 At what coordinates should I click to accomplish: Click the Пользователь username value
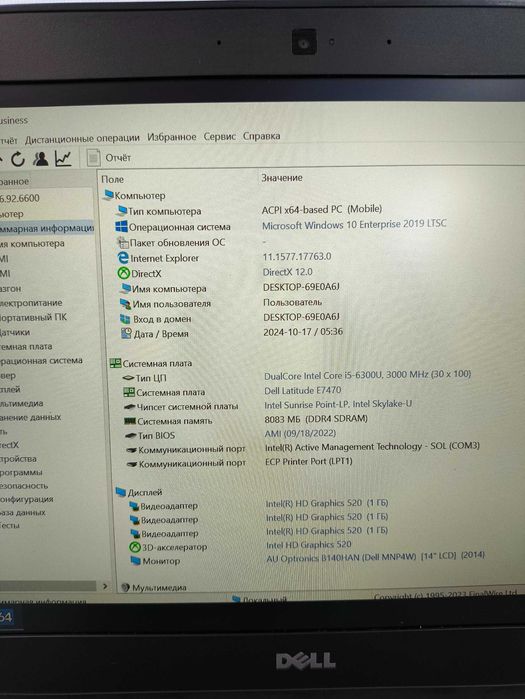click(292, 302)
